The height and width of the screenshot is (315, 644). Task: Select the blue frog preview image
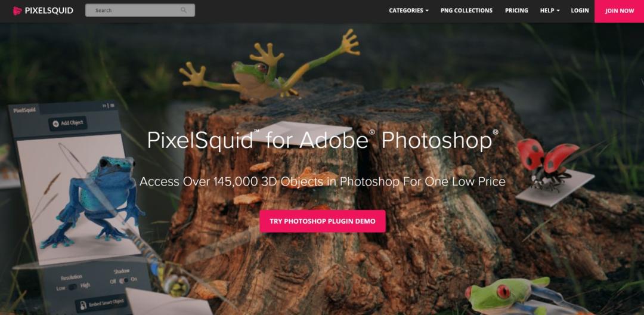point(79,199)
